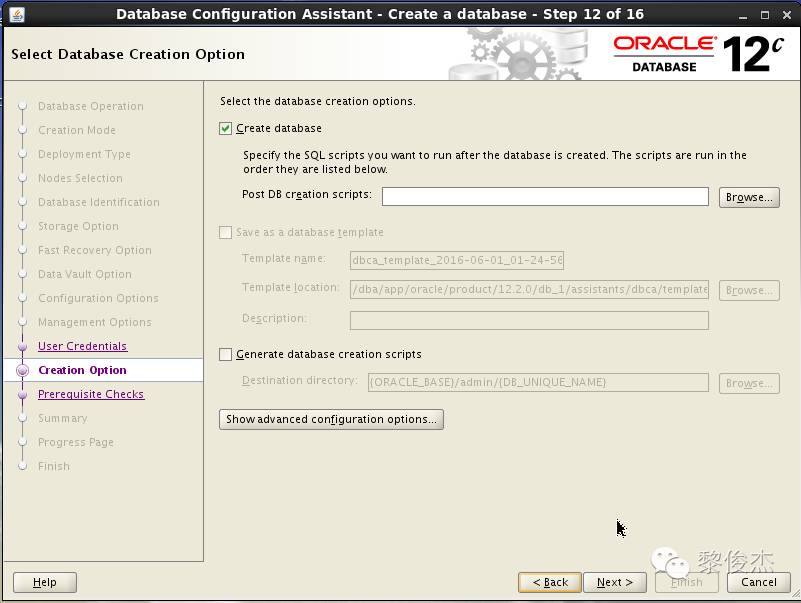Click Deployment Type step in sidebar
This screenshot has width=801, height=603.
coord(84,154)
